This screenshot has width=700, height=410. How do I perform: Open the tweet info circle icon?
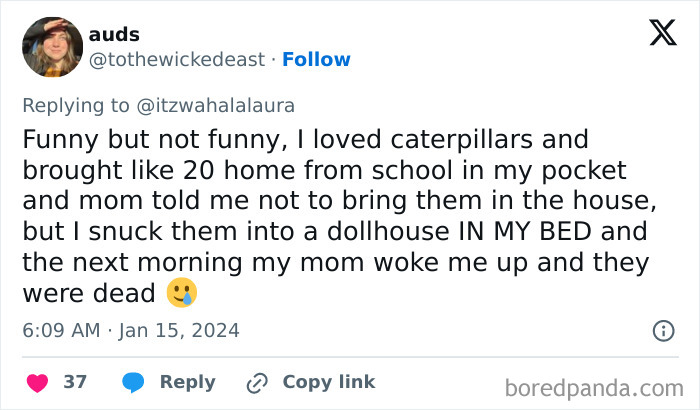click(662, 330)
